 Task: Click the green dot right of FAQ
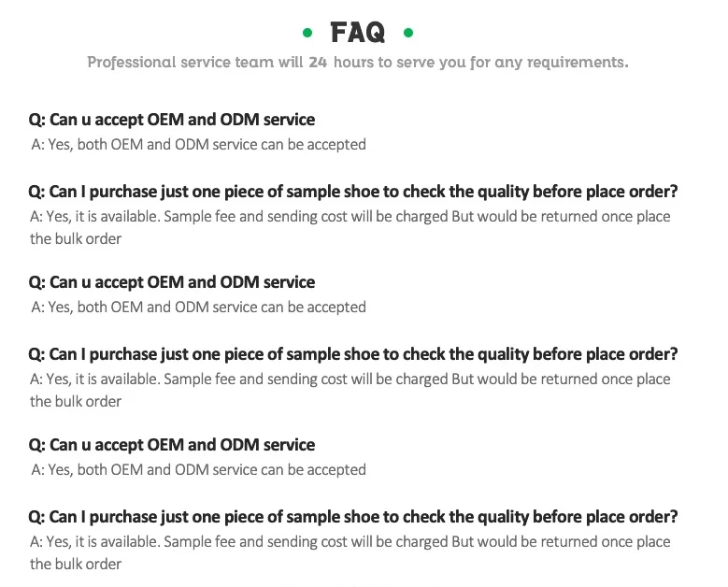coord(407,34)
